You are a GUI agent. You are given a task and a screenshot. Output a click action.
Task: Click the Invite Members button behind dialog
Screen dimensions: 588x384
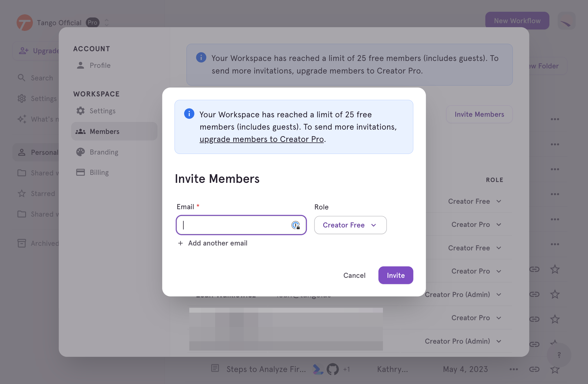coord(479,114)
